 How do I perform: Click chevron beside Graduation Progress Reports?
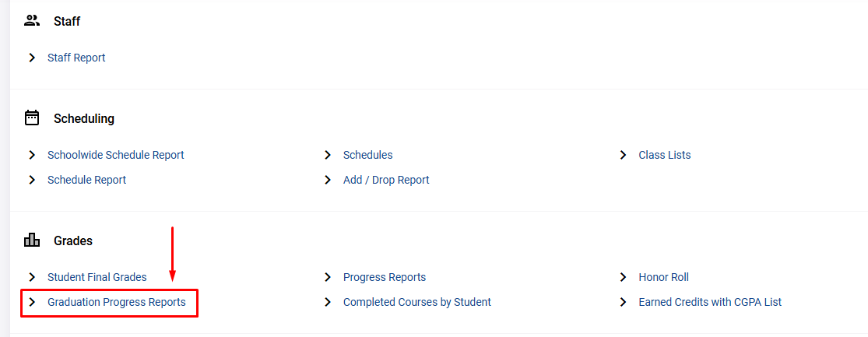(32, 302)
